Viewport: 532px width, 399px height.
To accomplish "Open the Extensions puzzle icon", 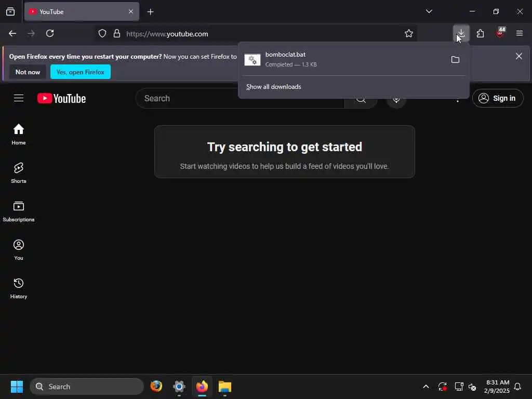I will [480, 33].
